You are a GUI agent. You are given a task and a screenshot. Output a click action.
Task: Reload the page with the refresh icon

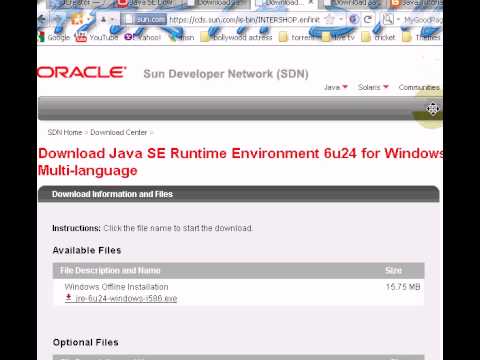(x=368, y=19)
